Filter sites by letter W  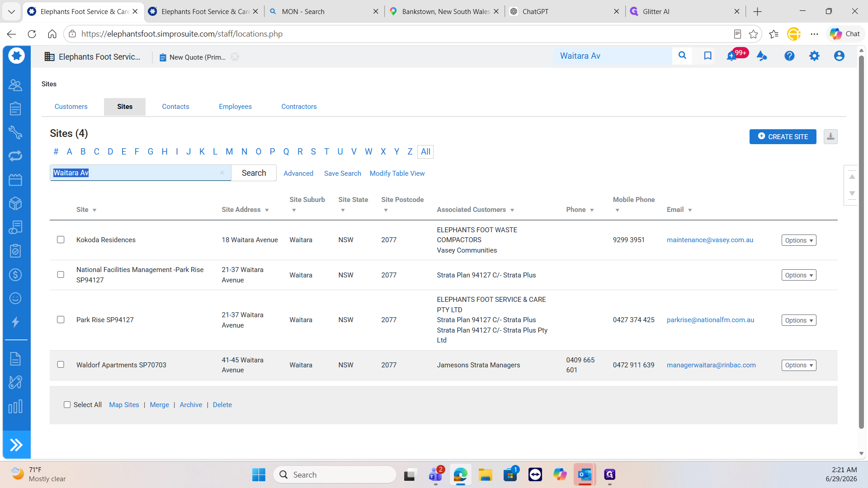pos(368,152)
